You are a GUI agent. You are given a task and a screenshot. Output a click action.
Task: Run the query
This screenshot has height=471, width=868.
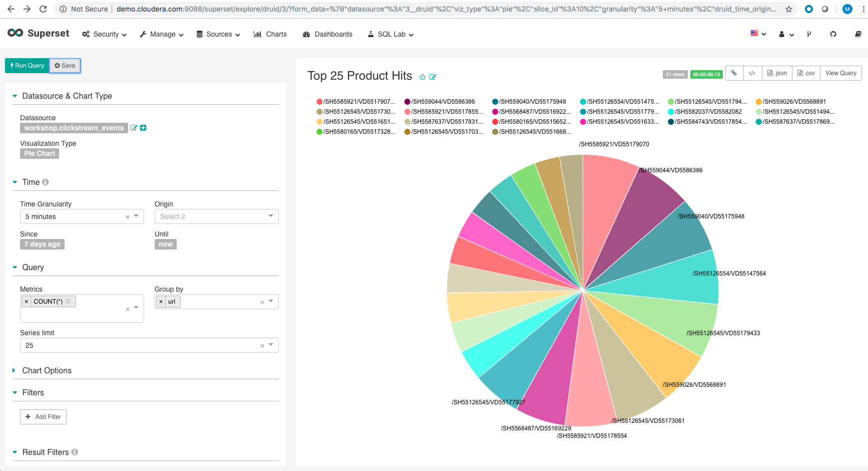27,66
